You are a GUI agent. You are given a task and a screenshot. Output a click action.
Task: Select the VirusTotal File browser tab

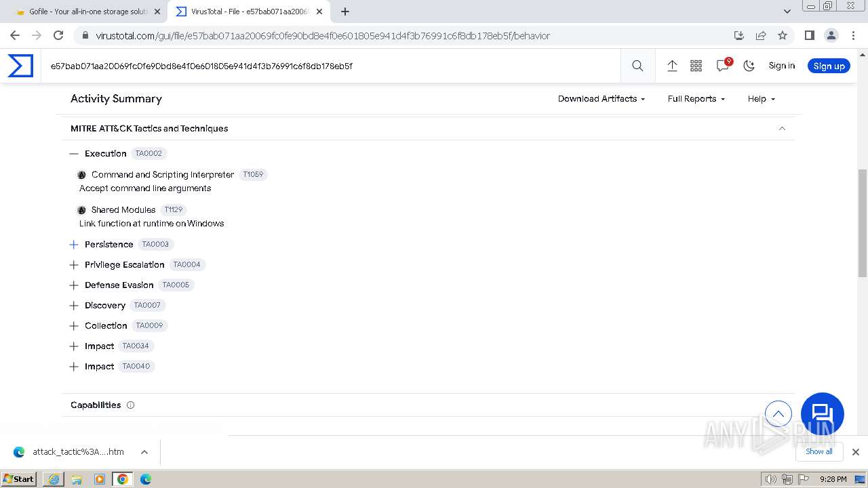(x=250, y=12)
